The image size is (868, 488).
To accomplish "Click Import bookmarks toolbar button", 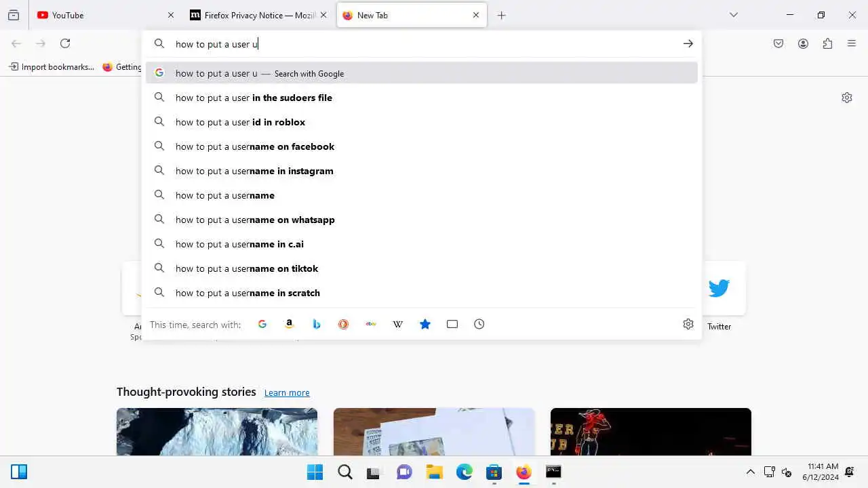I will coord(52,67).
